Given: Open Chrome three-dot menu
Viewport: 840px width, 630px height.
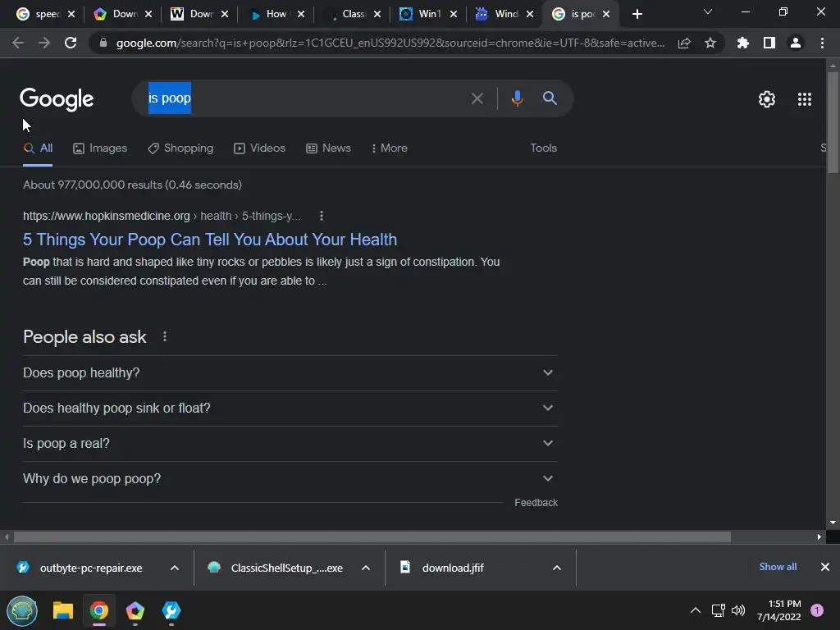Looking at the screenshot, I should point(822,43).
